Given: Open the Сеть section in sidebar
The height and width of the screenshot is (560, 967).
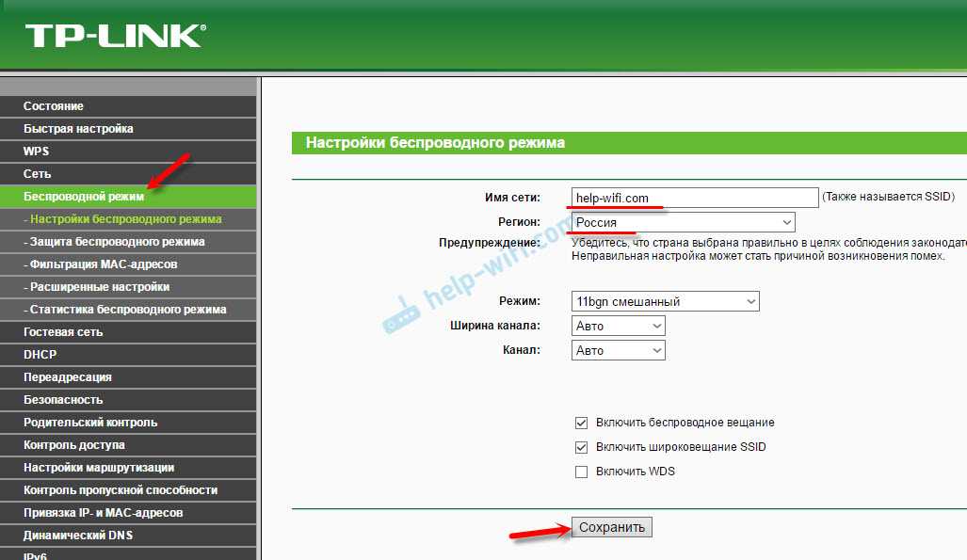Looking at the screenshot, I should coord(38,174).
